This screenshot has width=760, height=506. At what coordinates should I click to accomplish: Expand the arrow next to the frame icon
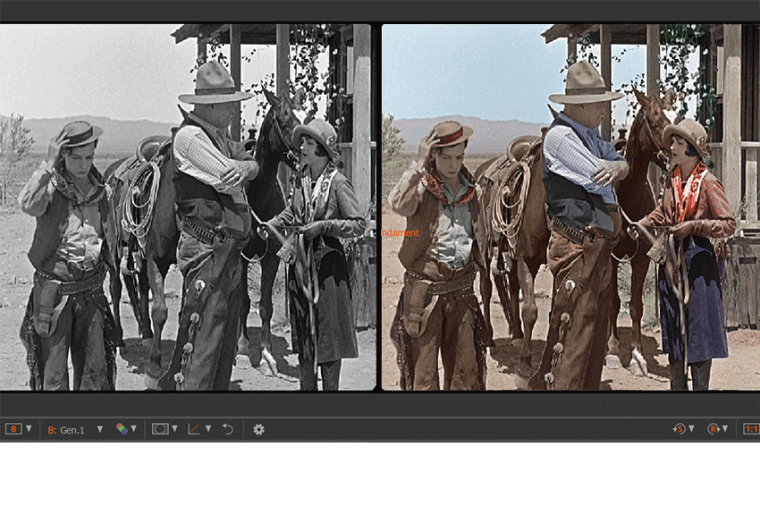point(174,429)
